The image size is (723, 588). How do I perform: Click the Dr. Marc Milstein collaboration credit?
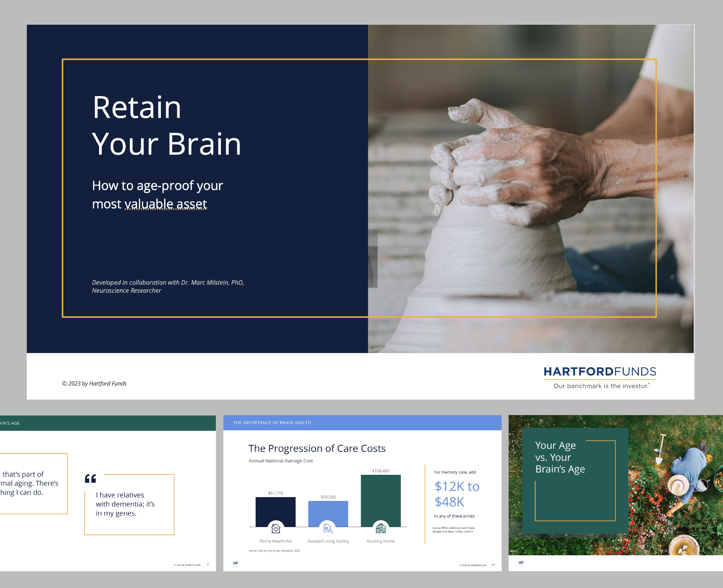[168, 286]
